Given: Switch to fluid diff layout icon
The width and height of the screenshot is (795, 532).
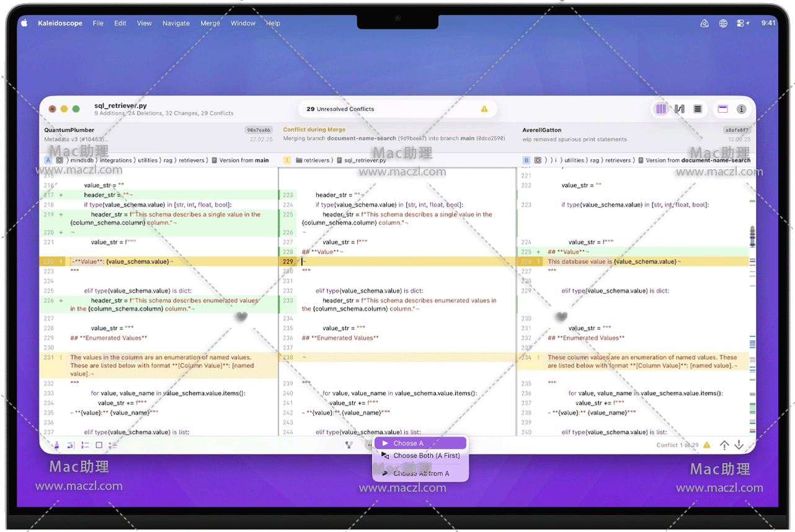Looking at the screenshot, I should (680, 109).
